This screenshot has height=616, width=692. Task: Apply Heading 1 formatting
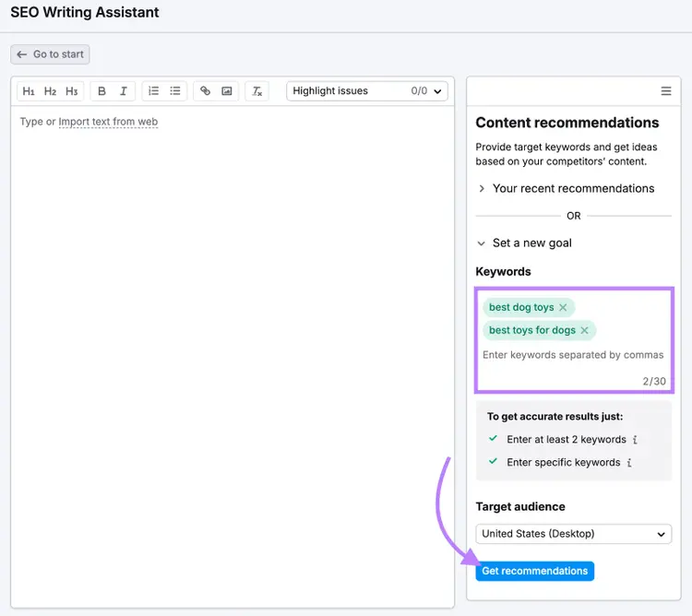pyautogui.click(x=29, y=91)
